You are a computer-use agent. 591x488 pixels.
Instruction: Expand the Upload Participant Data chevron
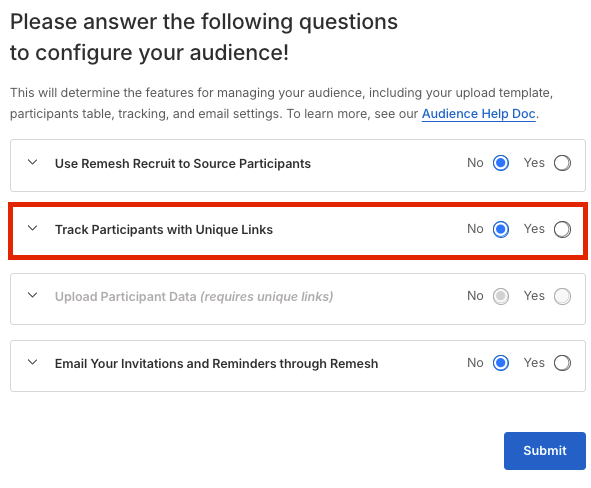coord(33,295)
